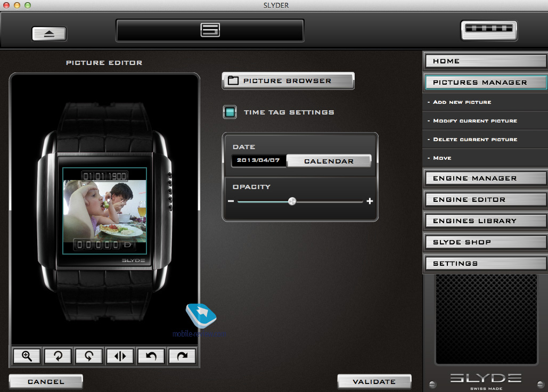Screen dimensions: 548x392
Task: Click the zoom in magnifier icon
Action: [x=27, y=356]
